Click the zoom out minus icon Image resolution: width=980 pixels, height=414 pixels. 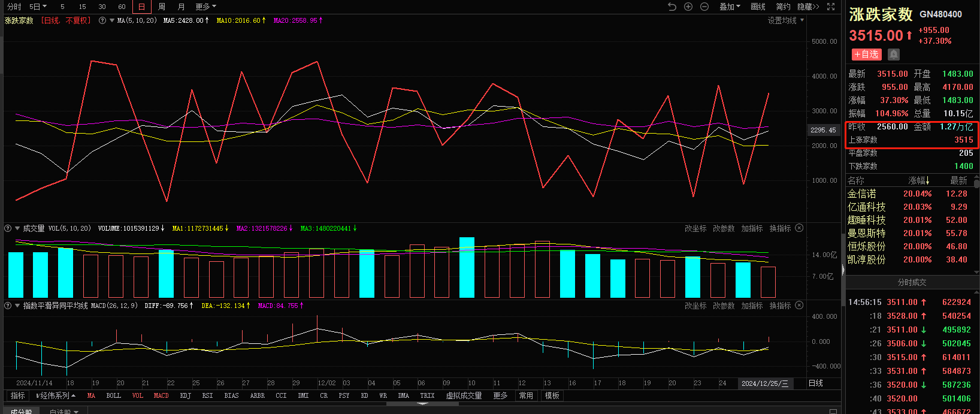tap(704, 7)
